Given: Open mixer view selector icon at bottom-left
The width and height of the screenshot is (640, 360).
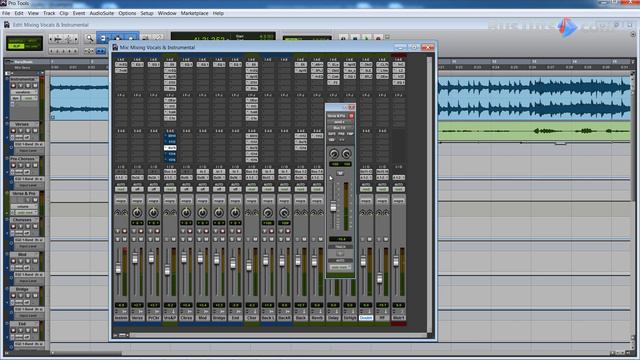Looking at the screenshot, I should click(x=122, y=335).
